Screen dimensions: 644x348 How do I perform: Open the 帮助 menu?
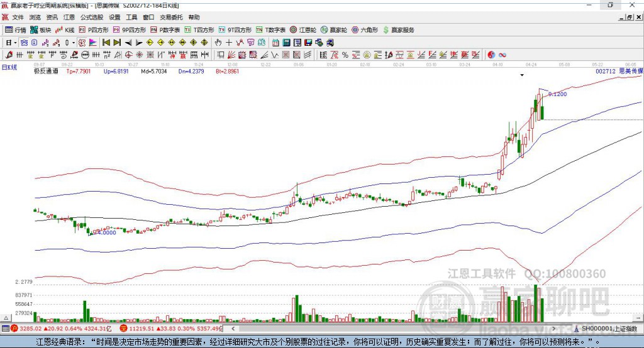click(194, 17)
